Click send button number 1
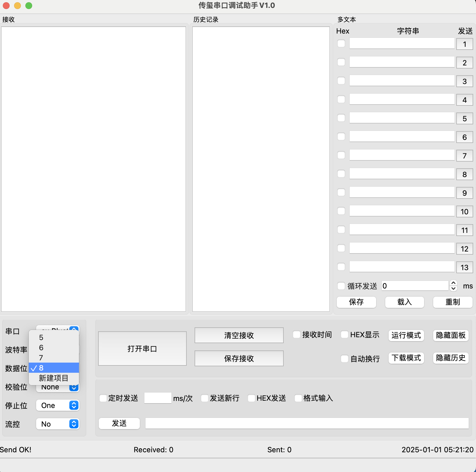 (464, 44)
